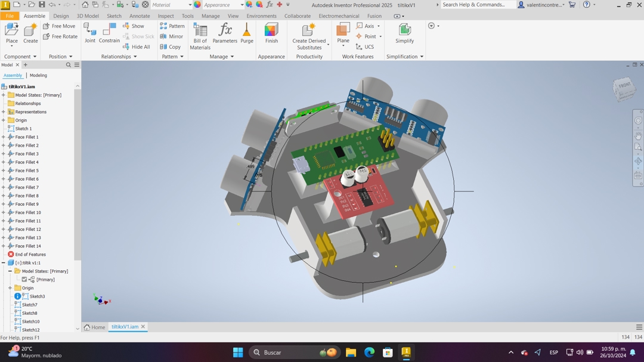Click the Finish appearance icon

[x=271, y=33]
